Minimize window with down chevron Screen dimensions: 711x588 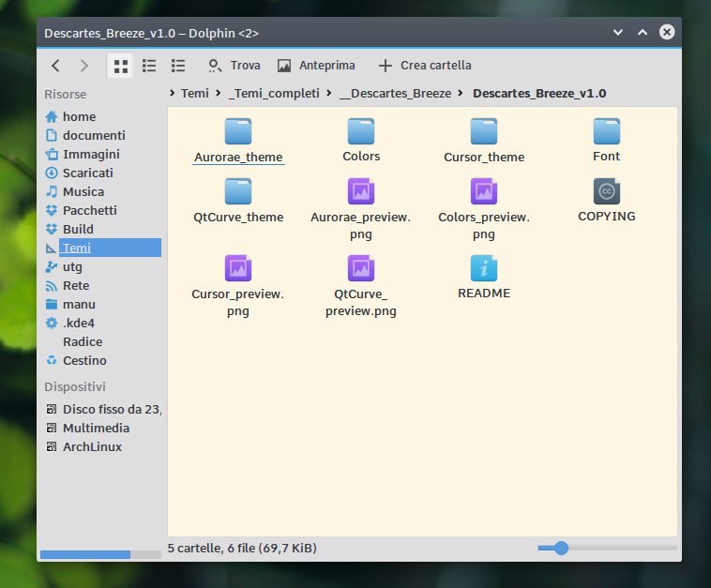[617, 32]
